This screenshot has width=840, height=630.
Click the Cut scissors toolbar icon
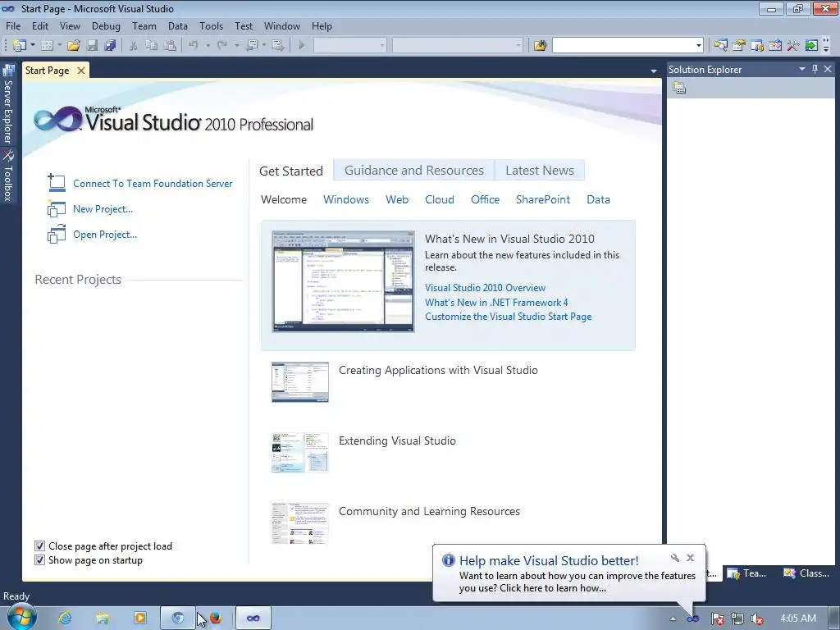point(134,46)
